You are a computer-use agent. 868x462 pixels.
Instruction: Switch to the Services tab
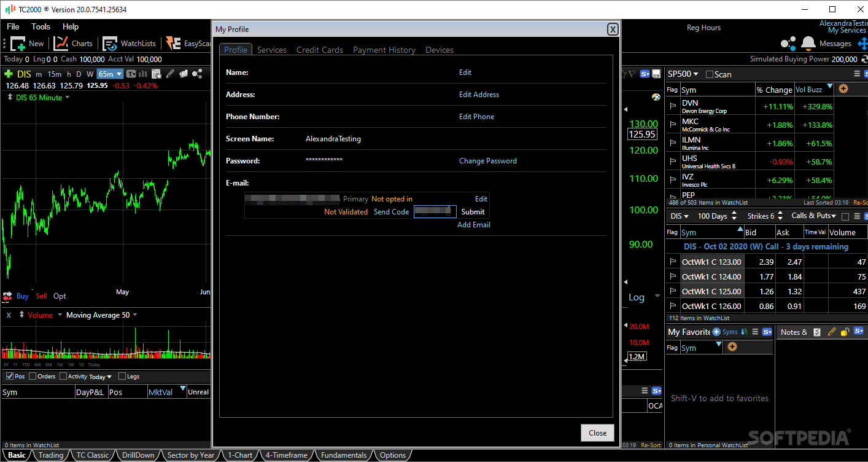click(x=272, y=50)
